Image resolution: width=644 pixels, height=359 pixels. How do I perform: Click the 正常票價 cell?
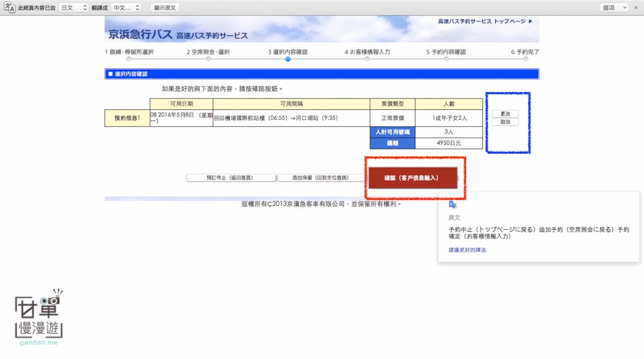click(393, 118)
